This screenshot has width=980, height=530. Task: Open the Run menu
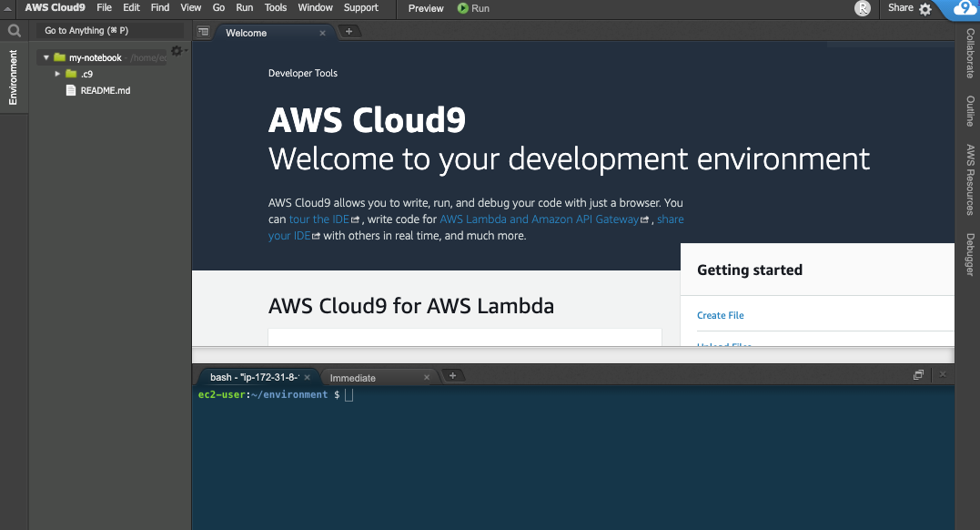[245, 7]
